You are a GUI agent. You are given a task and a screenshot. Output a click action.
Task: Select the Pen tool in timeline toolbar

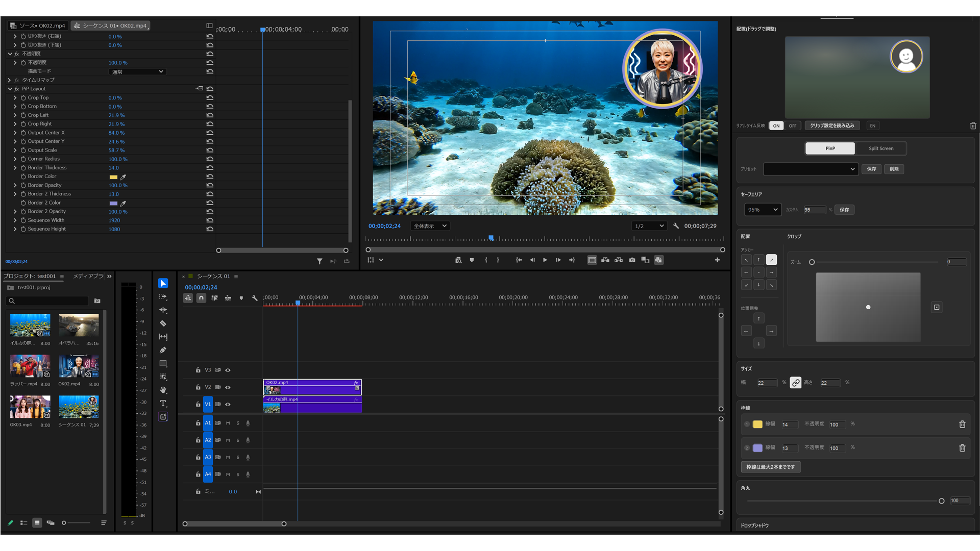tap(163, 350)
